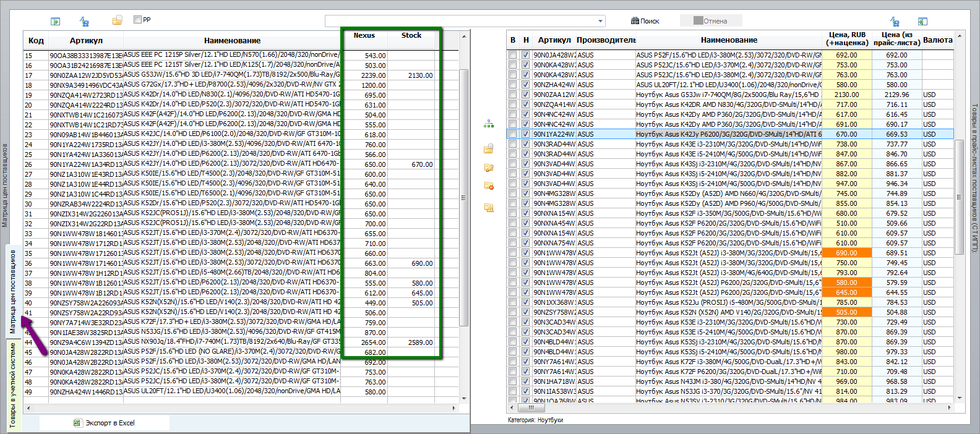Click the folder with pencil edit icon
Screen dimensions: 980x434
[x=489, y=168]
